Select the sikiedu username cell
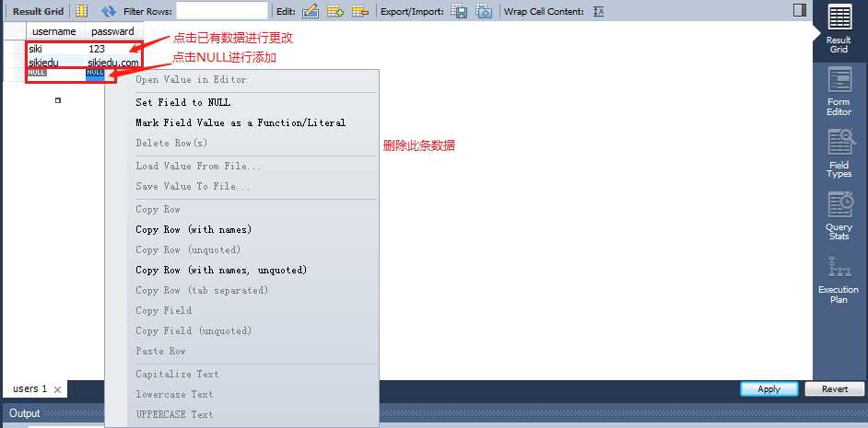The image size is (868, 428). point(55,62)
